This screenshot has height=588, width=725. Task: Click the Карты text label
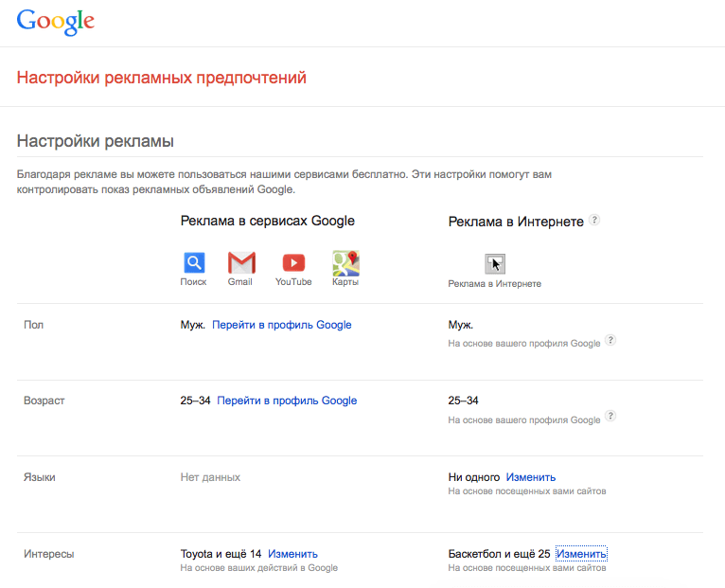click(345, 282)
